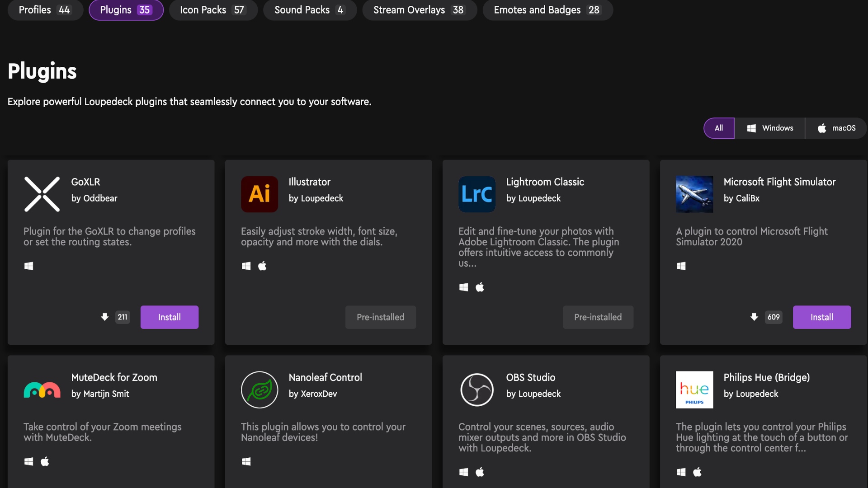This screenshot has height=488, width=868.
Task: Select the Emotes and Badges tab
Action: [547, 10]
